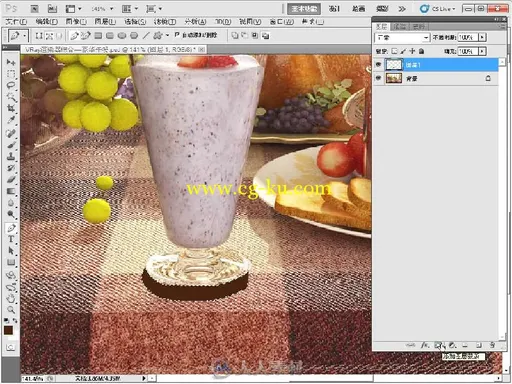Switch to the Channels panel tab

[x=400, y=26]
